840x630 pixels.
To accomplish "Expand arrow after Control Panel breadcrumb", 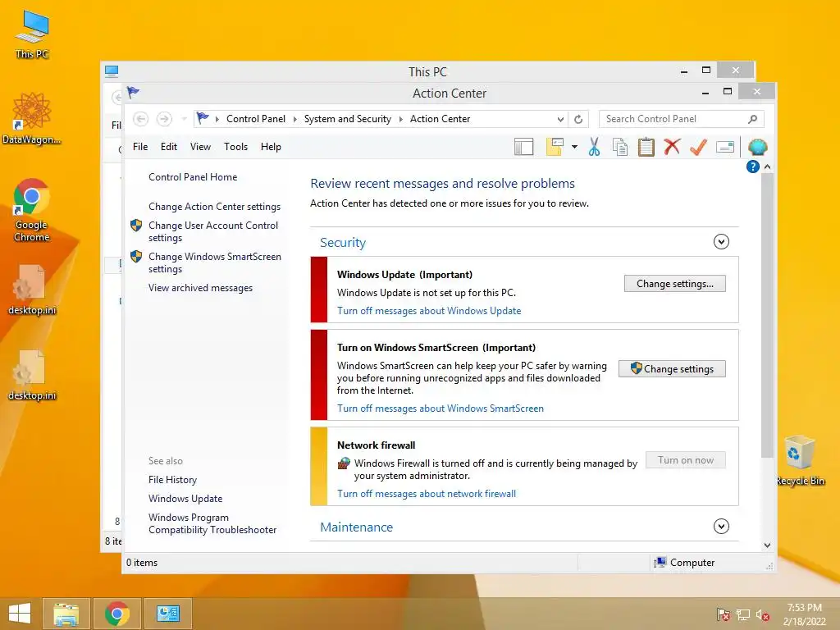I will [294, 119].
